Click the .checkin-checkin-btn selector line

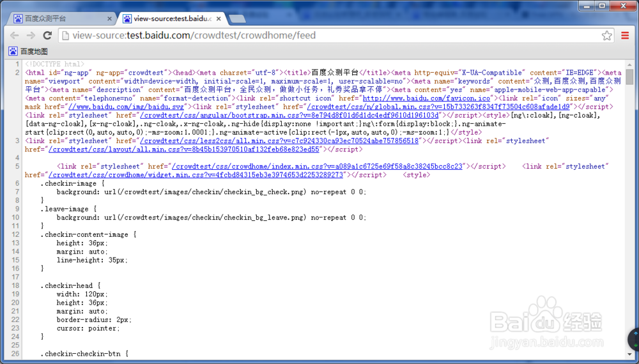(x=84, y=354)
